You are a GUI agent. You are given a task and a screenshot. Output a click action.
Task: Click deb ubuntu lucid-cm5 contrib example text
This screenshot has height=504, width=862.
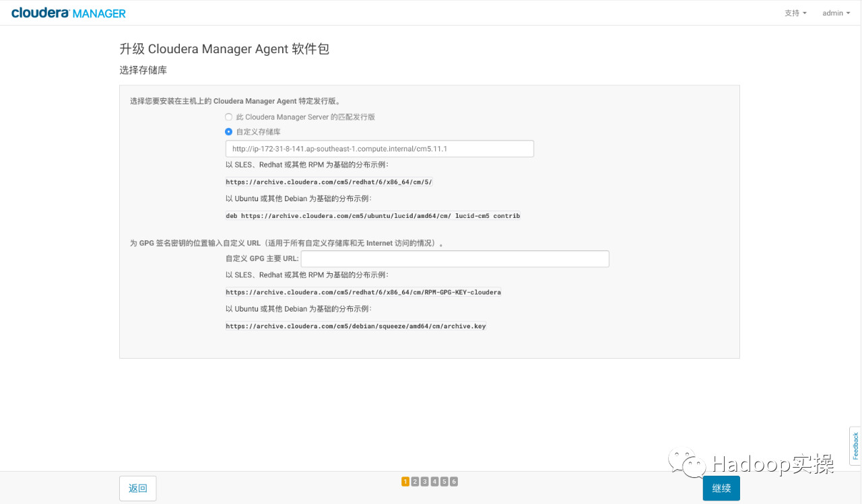373,216
